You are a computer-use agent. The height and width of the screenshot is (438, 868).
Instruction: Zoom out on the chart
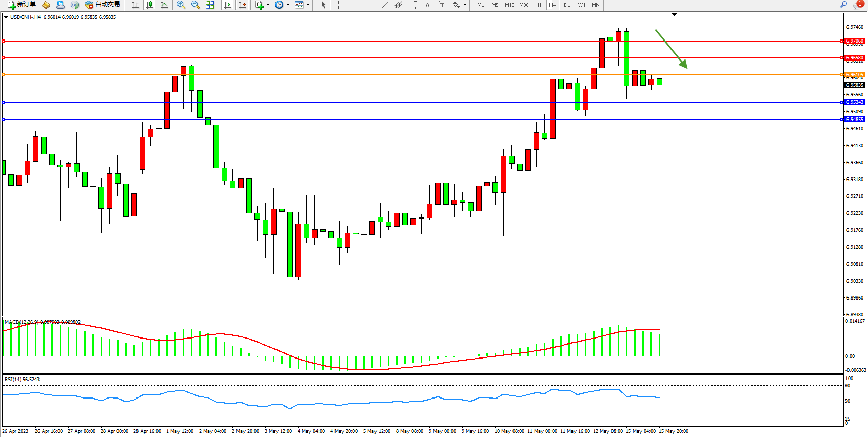click(195, 5)
